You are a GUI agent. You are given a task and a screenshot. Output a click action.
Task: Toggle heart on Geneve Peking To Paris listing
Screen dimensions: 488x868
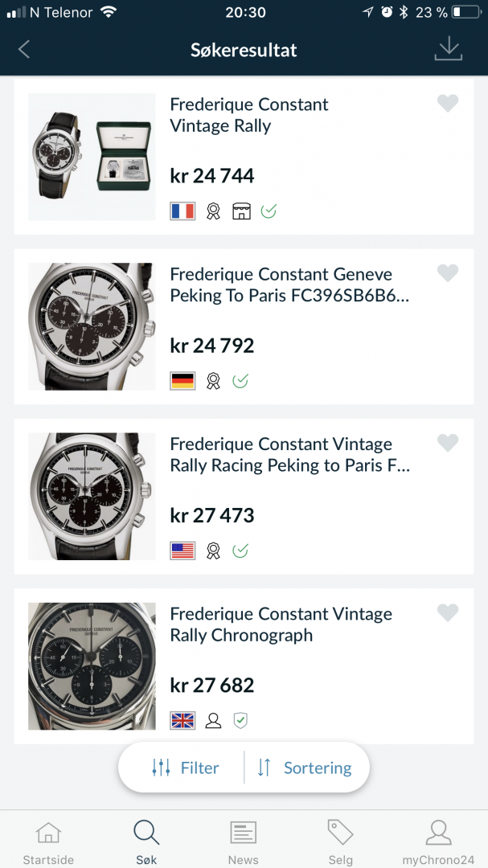(448, 272)
